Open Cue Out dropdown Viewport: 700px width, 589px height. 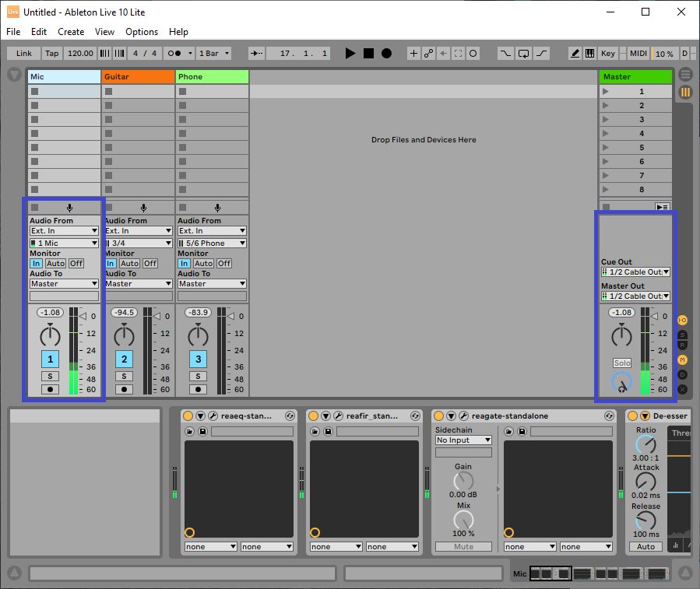click(x=635, y=272)
